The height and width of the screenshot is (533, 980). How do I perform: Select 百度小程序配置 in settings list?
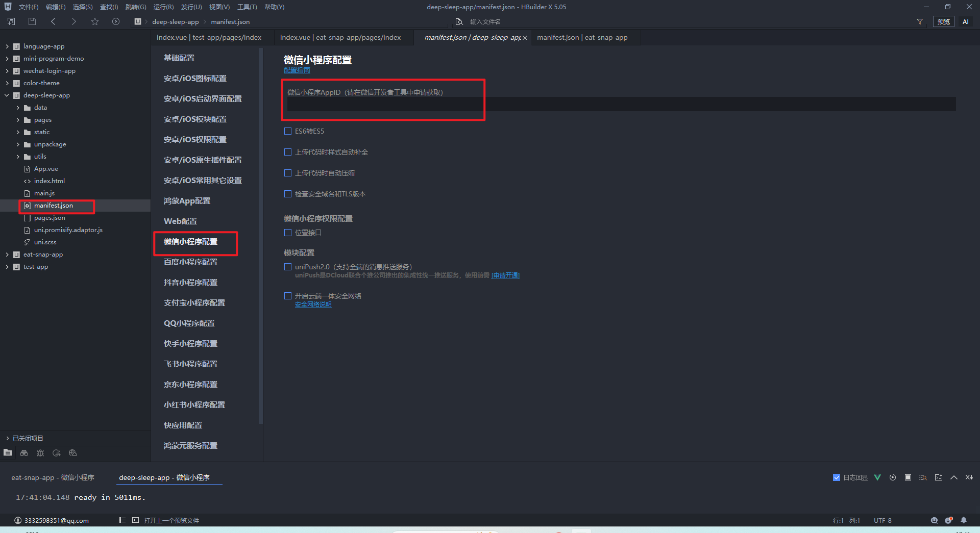tap(190, 262)
